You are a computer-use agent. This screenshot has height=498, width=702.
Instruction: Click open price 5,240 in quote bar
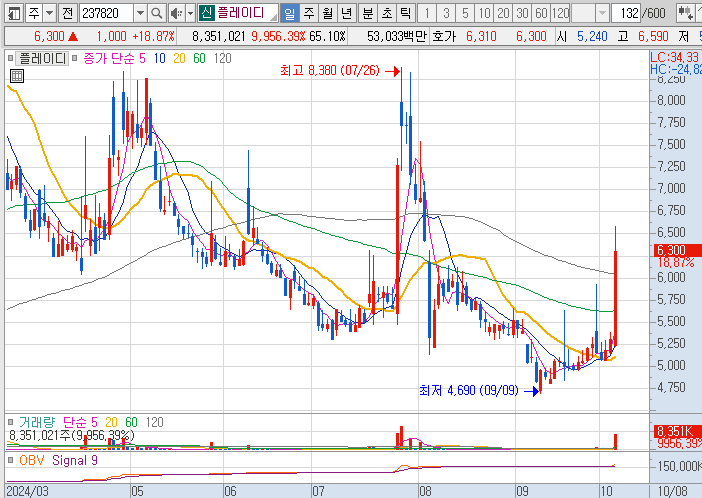coord(592,36)
